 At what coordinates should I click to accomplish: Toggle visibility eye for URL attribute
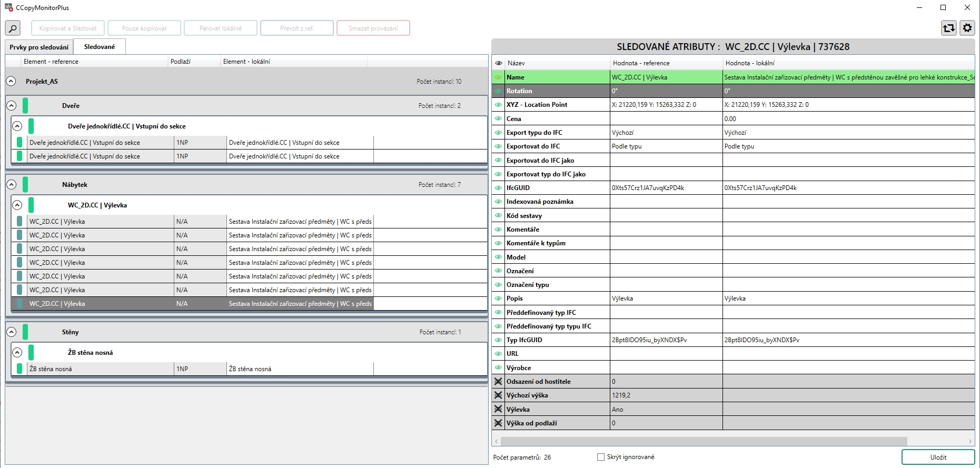498,353
